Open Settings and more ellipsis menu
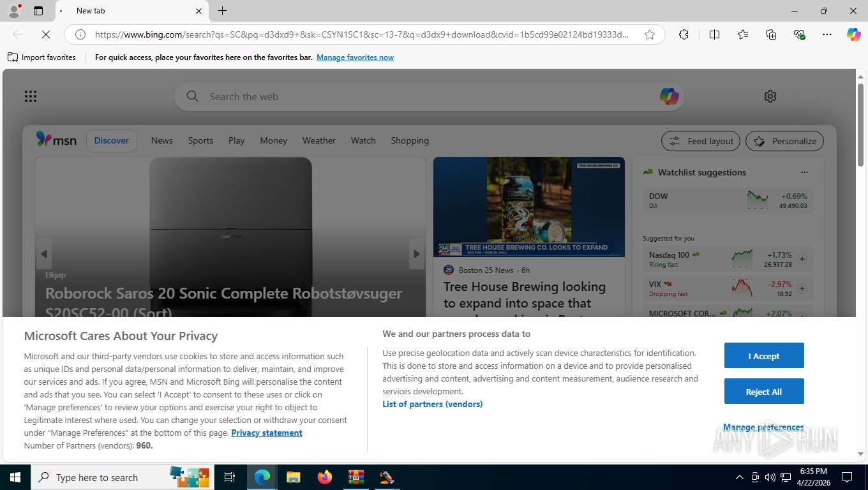Image resolution: width=868 pixels, height=490 pixels. 827,34
